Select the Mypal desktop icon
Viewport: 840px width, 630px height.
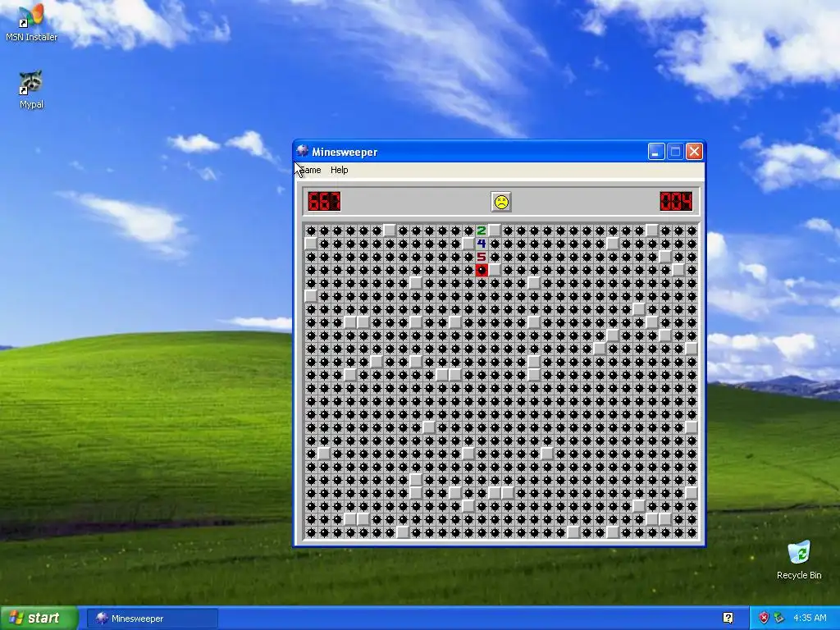31,90
